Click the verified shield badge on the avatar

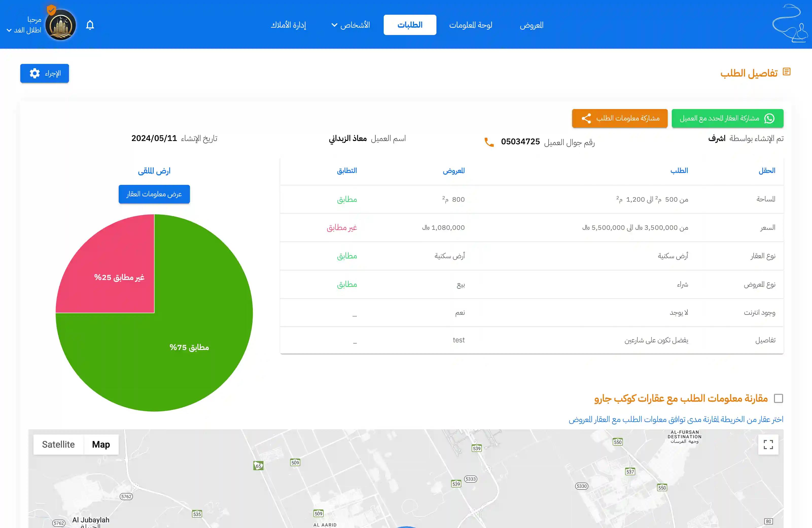coord(51,10)
